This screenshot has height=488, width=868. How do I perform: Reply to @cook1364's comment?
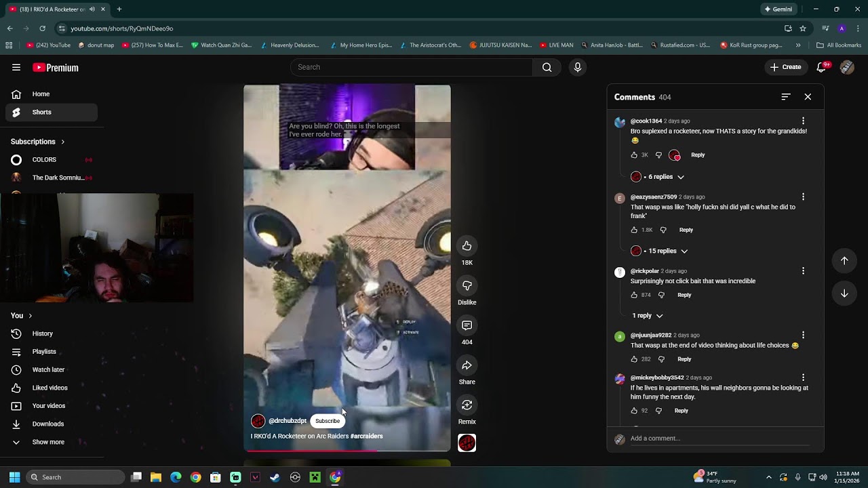[x=698, y=155]
